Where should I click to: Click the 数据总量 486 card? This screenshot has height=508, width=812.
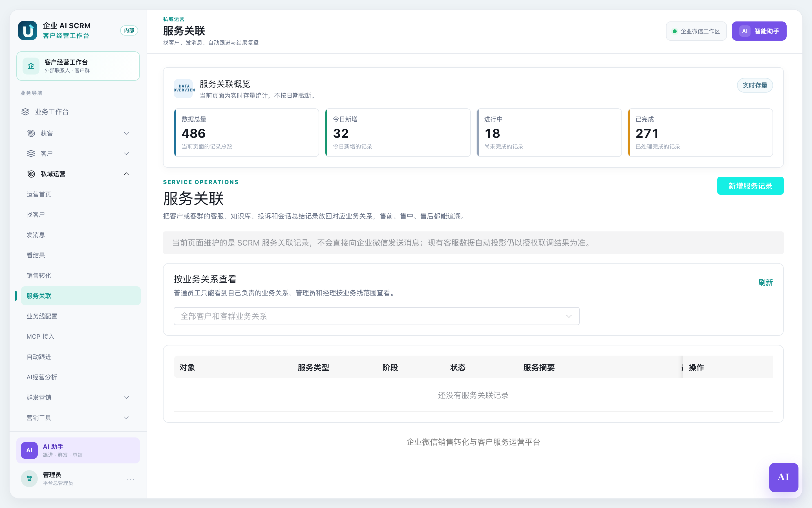246,133
